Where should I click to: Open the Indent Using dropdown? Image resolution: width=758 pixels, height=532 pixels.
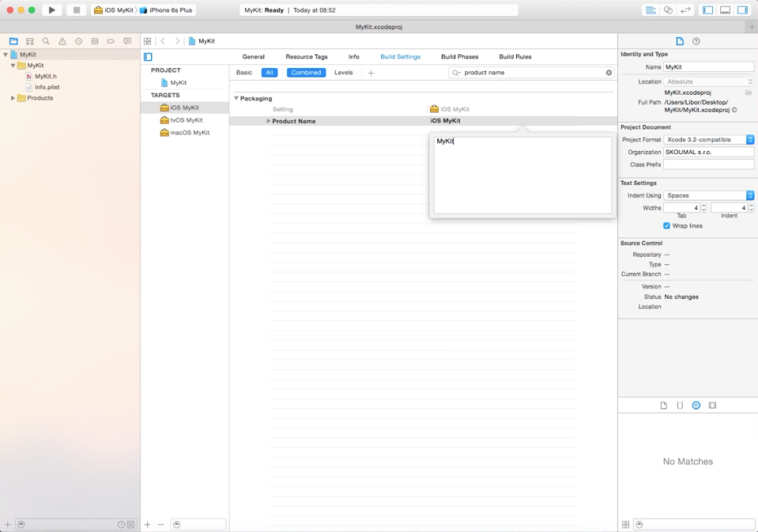(x=708, y=195)
